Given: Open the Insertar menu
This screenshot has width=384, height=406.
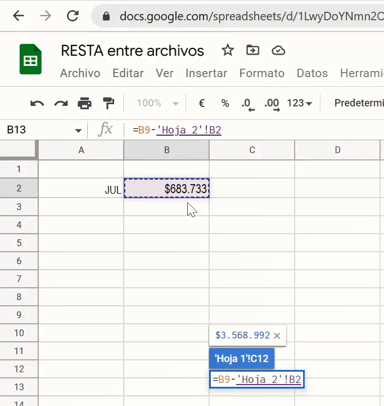Looking at the screenshot, I should 206,73.
